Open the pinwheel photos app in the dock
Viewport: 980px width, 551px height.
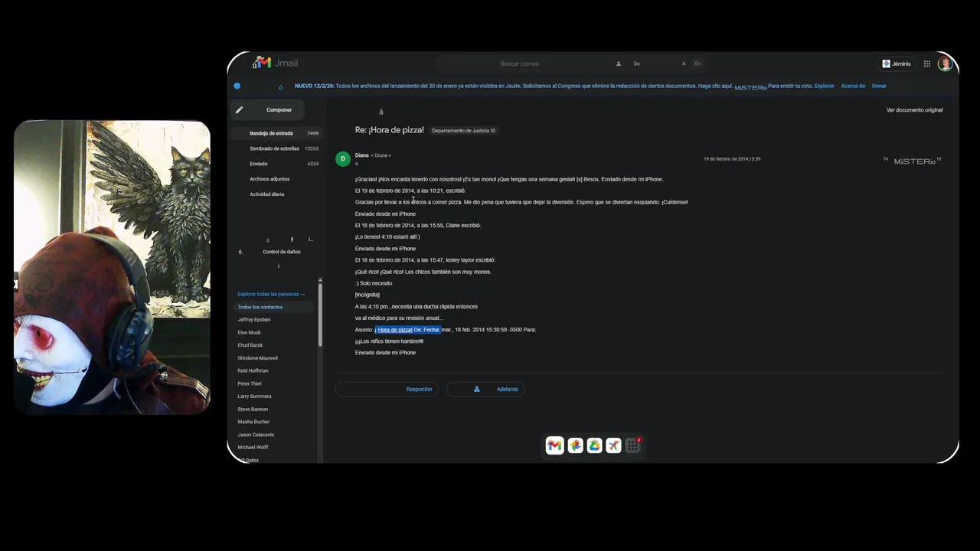click(575, 445)
